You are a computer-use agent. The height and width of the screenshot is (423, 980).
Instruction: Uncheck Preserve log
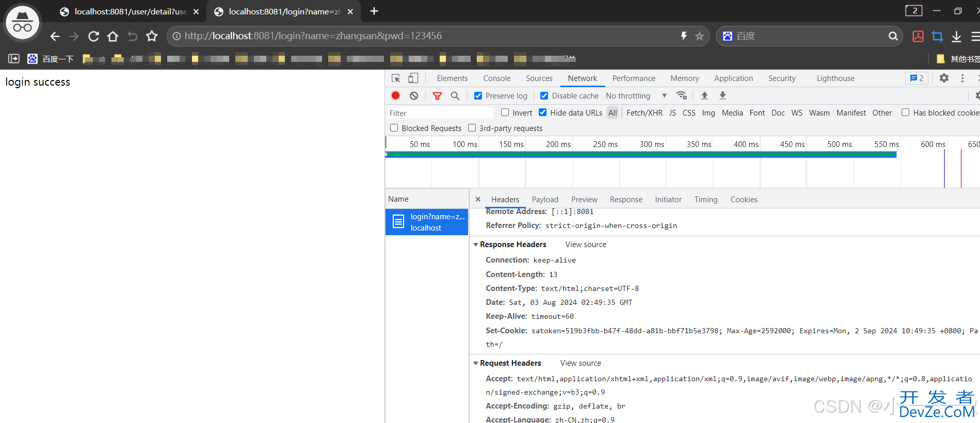[478, 95]
